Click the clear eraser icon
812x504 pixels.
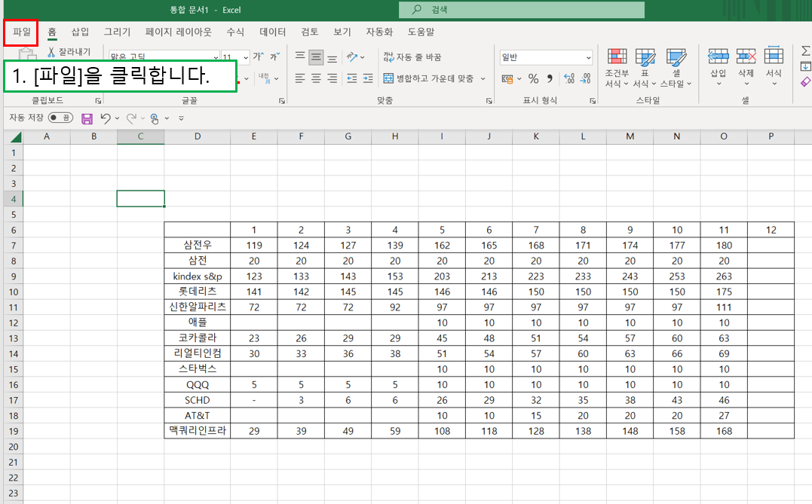point(805,82)
